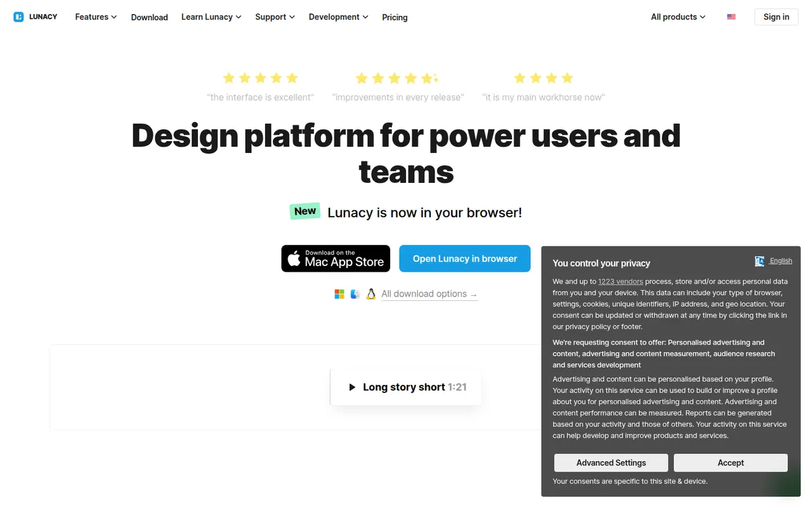The width and height of the screenshot is (812, 508).
Task: Click the Windows download icon
Action: [339, 294]
